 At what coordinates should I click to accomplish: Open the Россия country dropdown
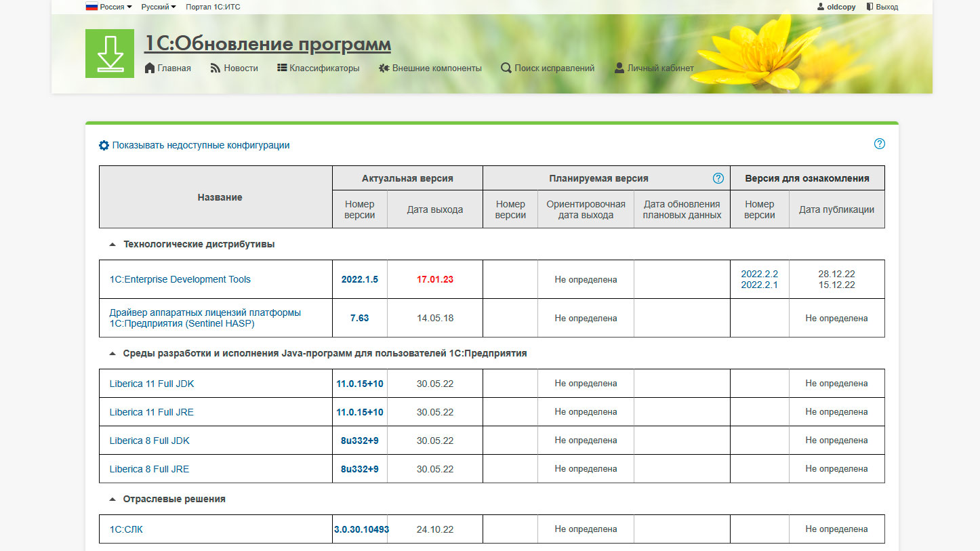click(x=108, y=7)
